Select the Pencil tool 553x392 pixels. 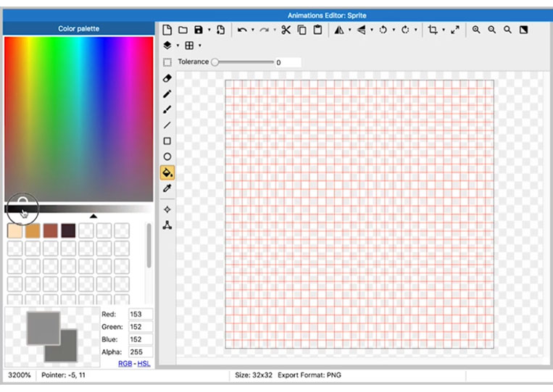click(x=167, y=93)
